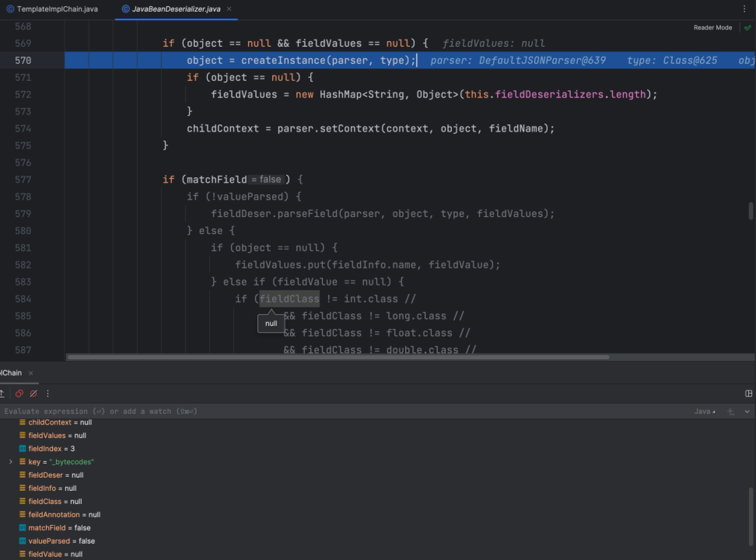Click fieldDeserializers on line 572
This screenshot has width=756, height=560.
549,94
